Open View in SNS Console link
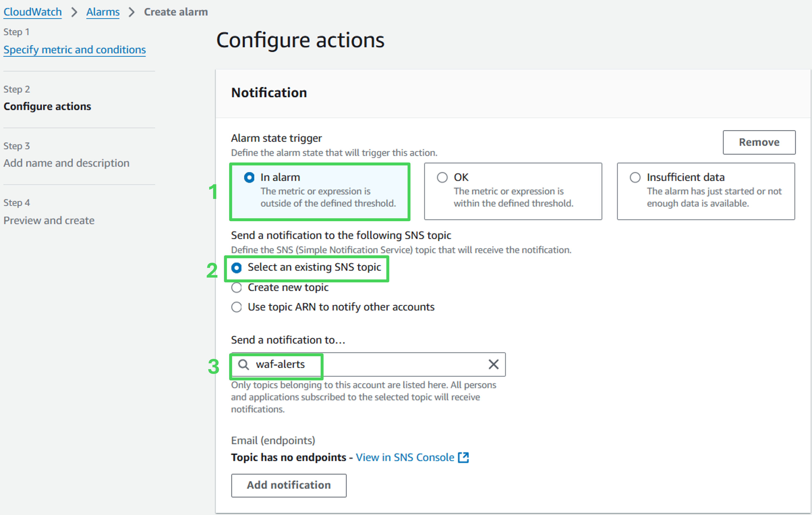The width and height of the screenshot is (812, 515). [405, 458]
